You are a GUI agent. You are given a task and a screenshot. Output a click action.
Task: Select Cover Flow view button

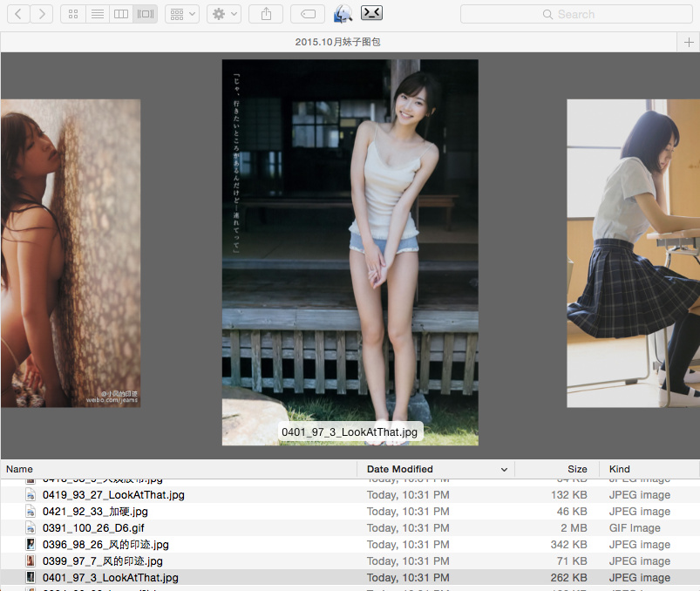[x=145, y=14]
